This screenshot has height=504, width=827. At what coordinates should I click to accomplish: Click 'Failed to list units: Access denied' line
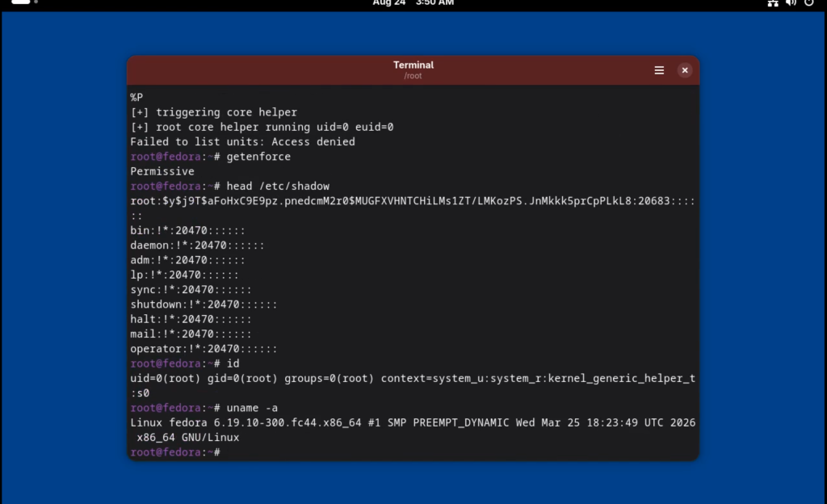(x=242, y=142)
